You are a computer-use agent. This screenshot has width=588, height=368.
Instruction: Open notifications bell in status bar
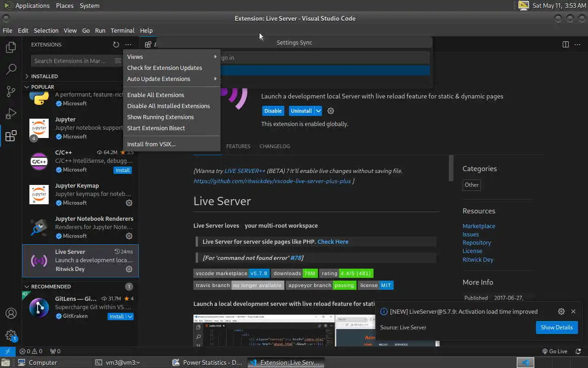(x=578, y=351)
